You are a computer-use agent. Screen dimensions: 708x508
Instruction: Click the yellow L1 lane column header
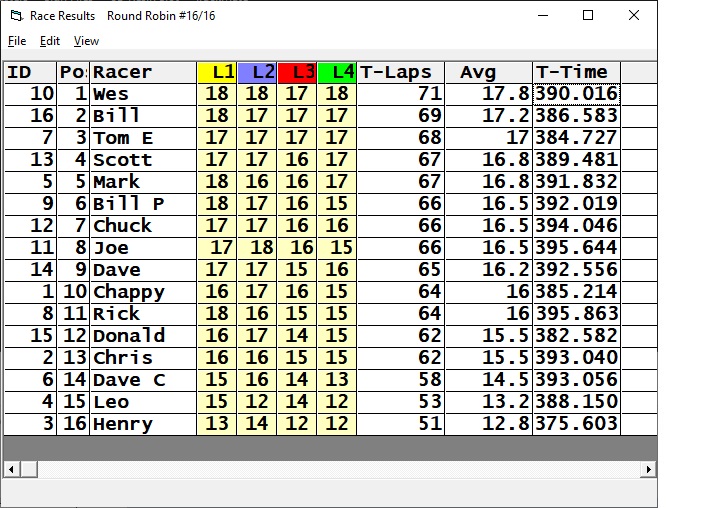(x=217, y=72)
